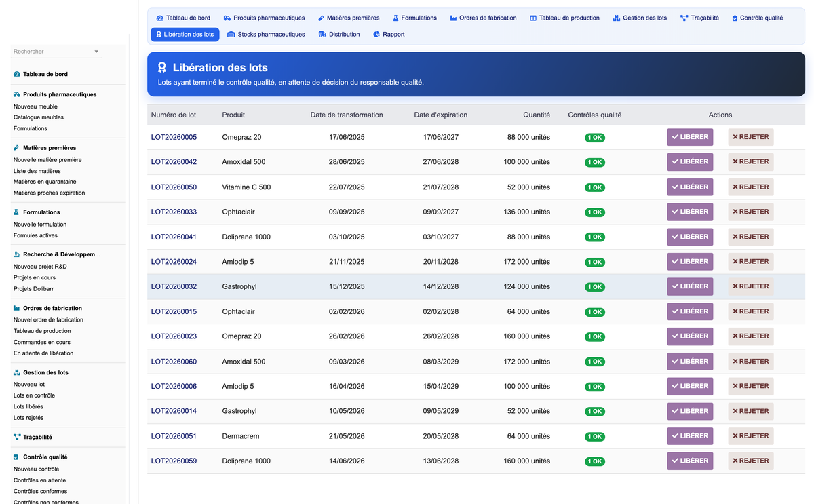Open the Libération des lots tab
Viewport: 814px width, 504px height.
(x=185, y=34)
